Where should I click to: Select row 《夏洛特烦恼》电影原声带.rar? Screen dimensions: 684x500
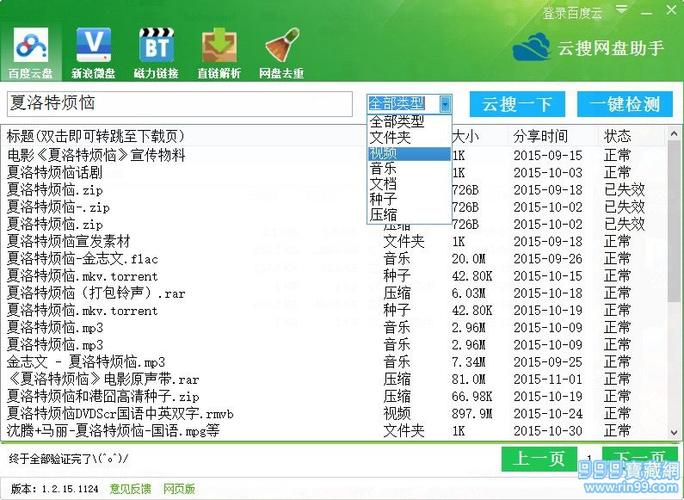point(335,379)
